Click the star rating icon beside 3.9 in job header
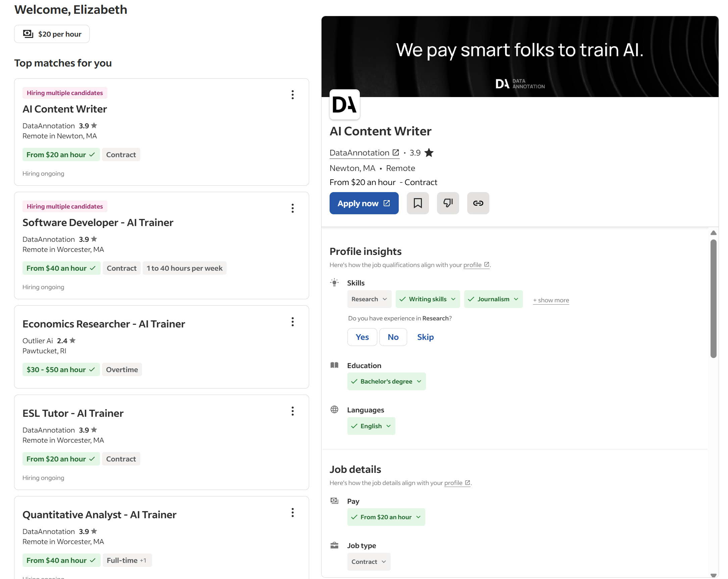 coord(429,153)
